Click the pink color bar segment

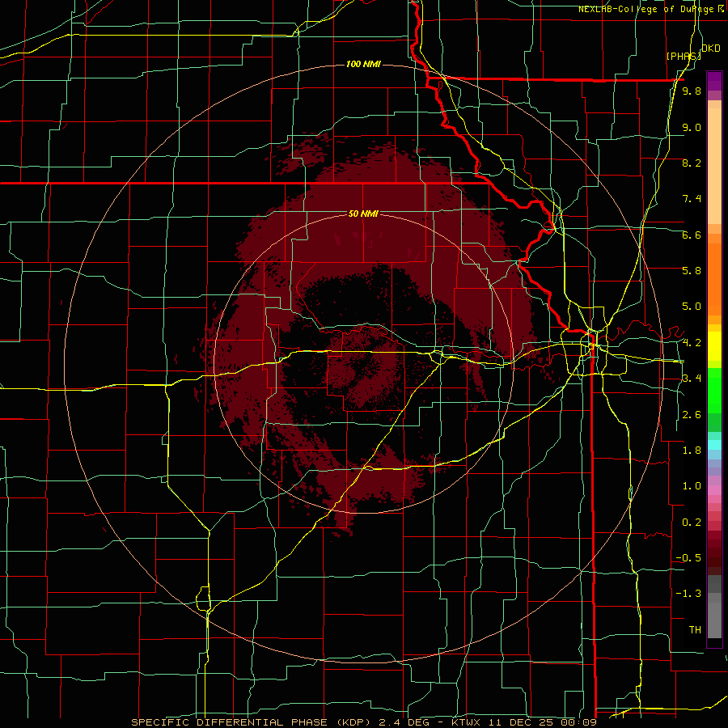click(714, 490)
